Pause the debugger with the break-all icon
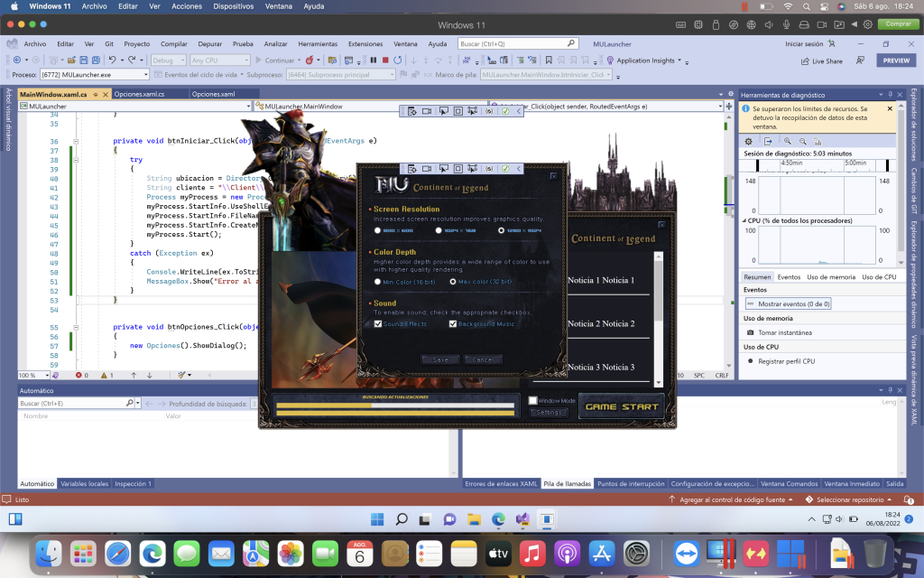924x578 pixels. click(x=373, y=61)
